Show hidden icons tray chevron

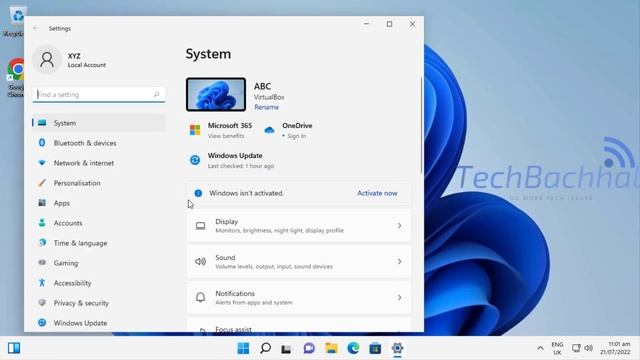click(x=540, y=348)
